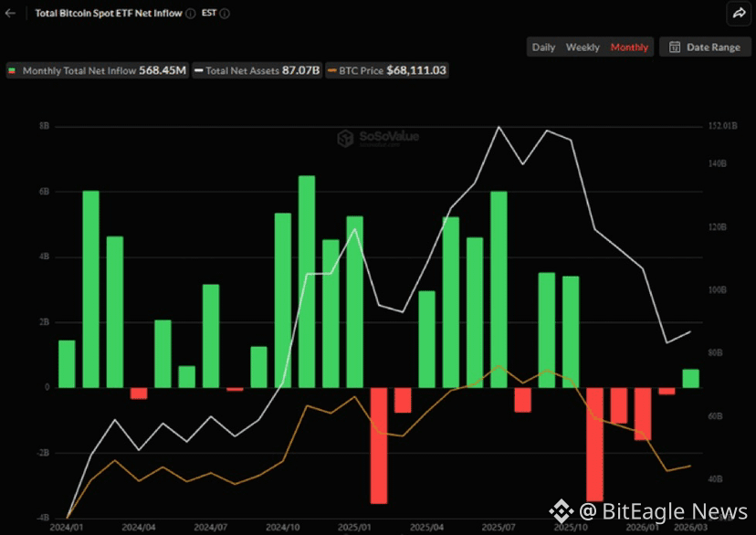Viewport: 756px width, 535px height.
Task: Click the 152.01B right axis label
Action: pyautogui.click(x=722, y=126)
